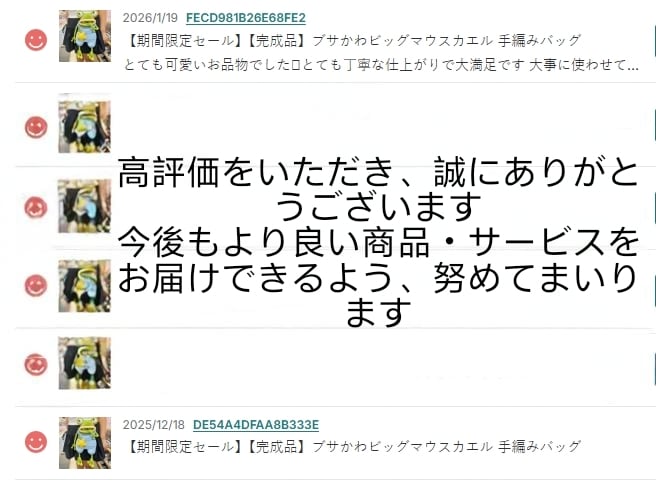
Task: Open the frog bag thumbnail of the 2025/12/18 review
Action: tap(85, 443)
